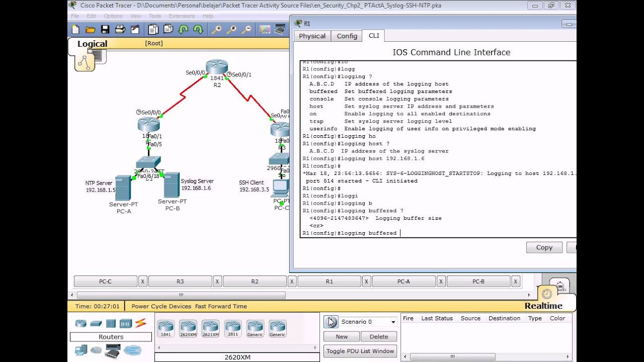Click Fast Forward Time
This screenshot has height=362, width=644.
click(221, 306)
